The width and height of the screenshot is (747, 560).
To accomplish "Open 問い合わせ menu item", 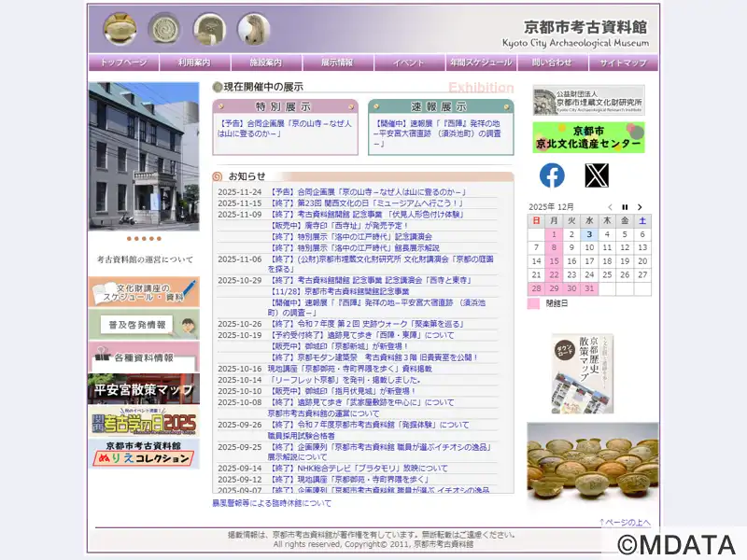I will point(552,63).
